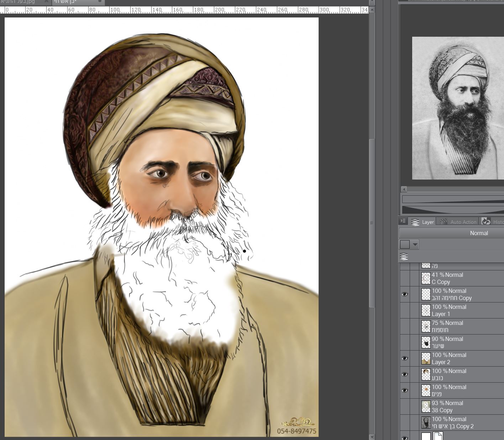
Task: Click the History tab arrows icon
Action: coord(486,222)
